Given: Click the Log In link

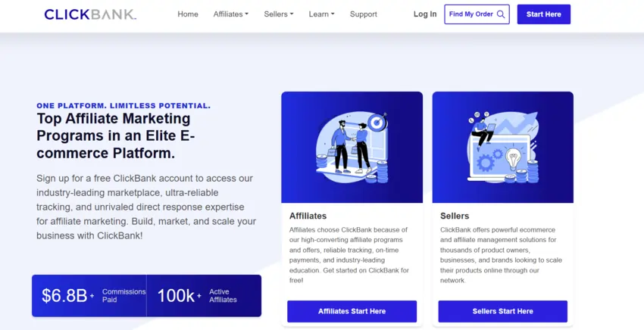Looking at the screenshot, I should 425,14.
